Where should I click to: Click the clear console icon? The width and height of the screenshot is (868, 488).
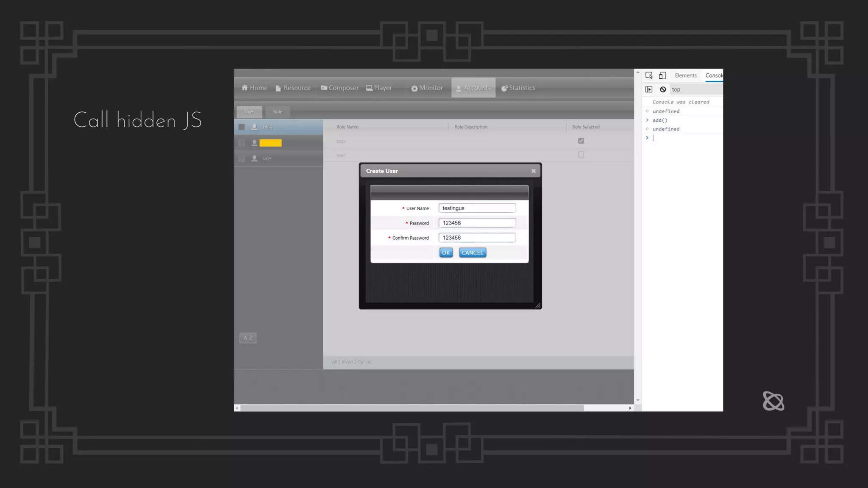pyautogui.click(x=663, y=89)
